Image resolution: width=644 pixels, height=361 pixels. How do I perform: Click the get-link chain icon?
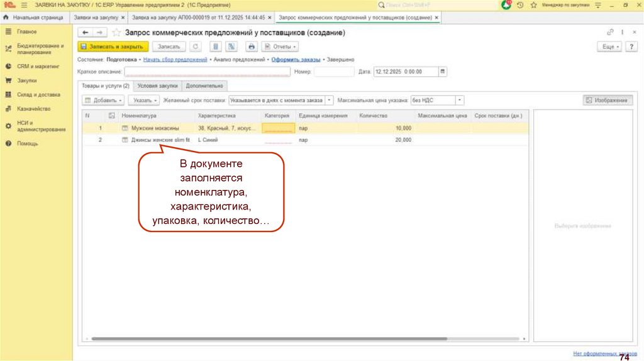tap(609, 32)
